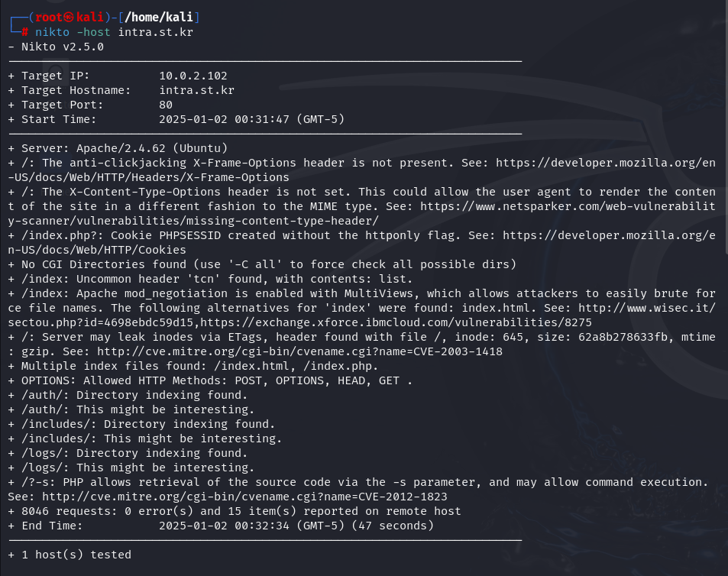Open the CVE-2012-1823 mitre link
Image resolution: width=728 pixels, height=576 pixels.
coord(244,497)
